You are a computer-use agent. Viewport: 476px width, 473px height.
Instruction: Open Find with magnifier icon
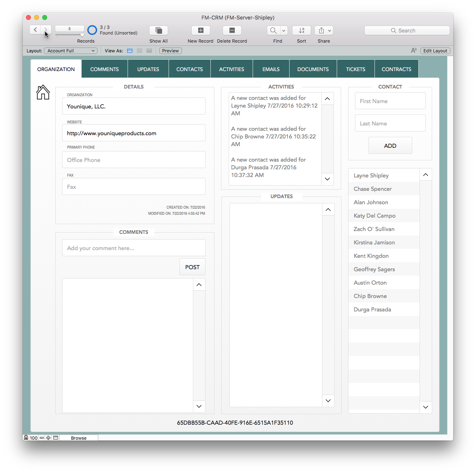(273, 30)
